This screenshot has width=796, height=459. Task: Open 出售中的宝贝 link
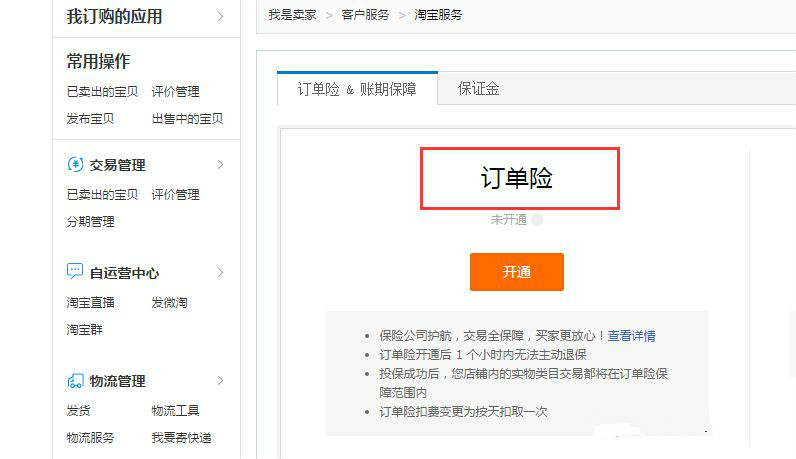tap(187, 119)
